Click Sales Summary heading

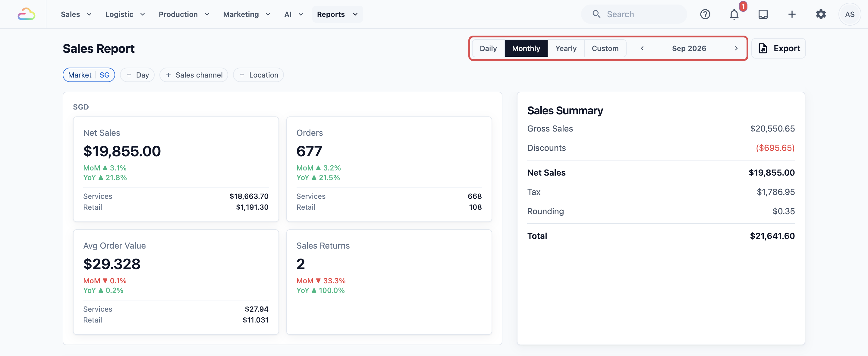pyautogui.click(x=565, y=110)
